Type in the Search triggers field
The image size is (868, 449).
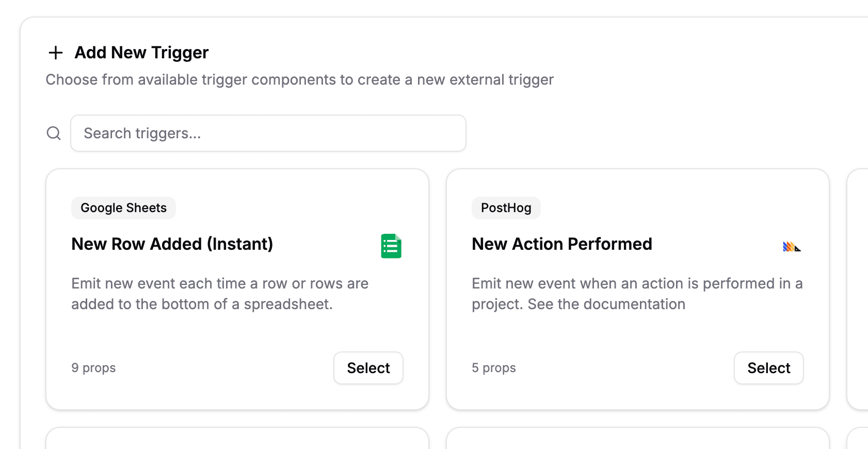point(268,133)
